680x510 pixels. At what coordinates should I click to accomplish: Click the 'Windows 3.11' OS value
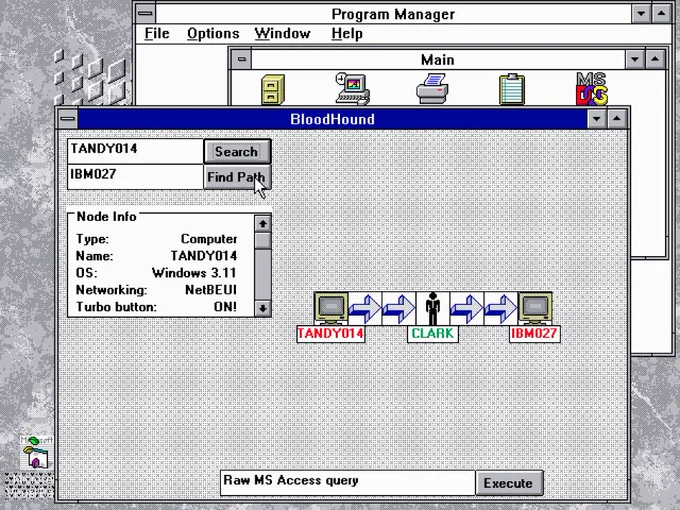(194, 273)
